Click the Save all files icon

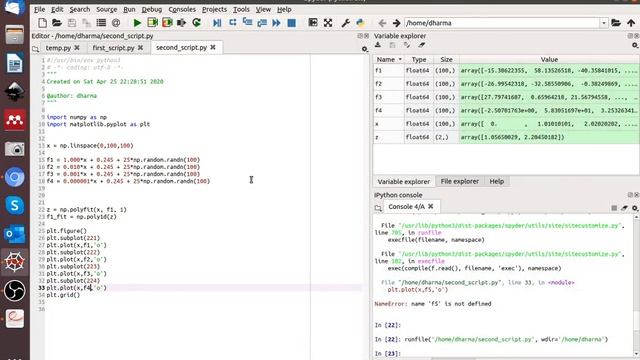[x=86, y=23]
